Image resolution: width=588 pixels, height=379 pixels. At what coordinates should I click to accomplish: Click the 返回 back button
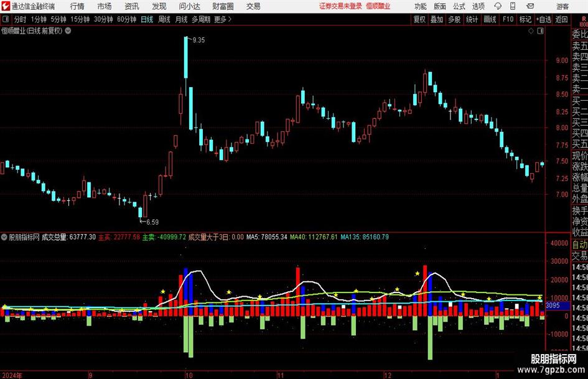[x=561, y=19]
